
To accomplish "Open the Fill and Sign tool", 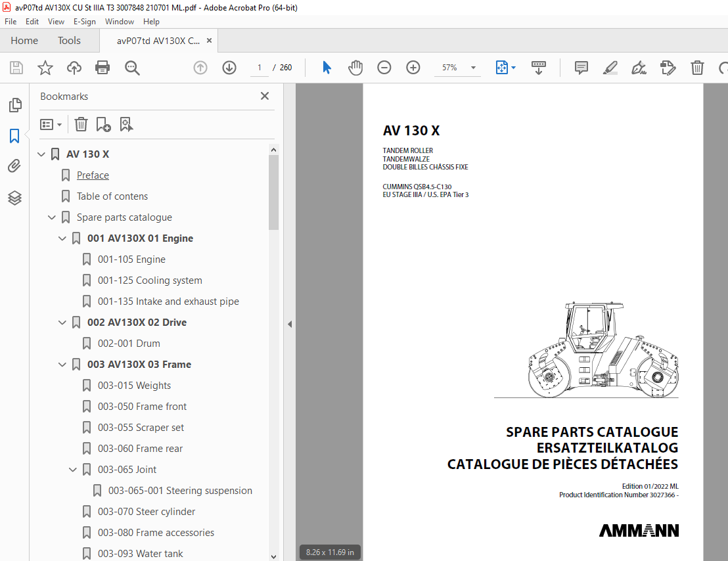I will click(x=639, y=68).
